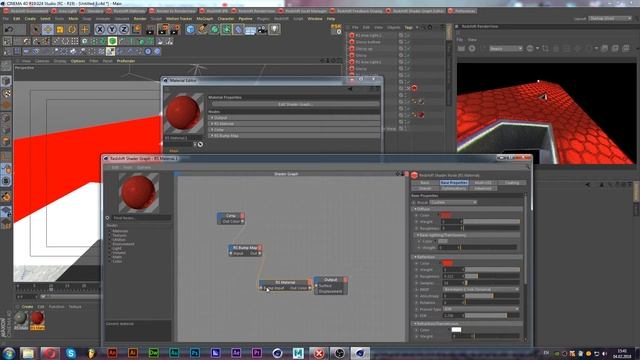Viewport: 640px width, 360px height.
Task: Click the bright green highlighted snap icon
Action: 112,41
